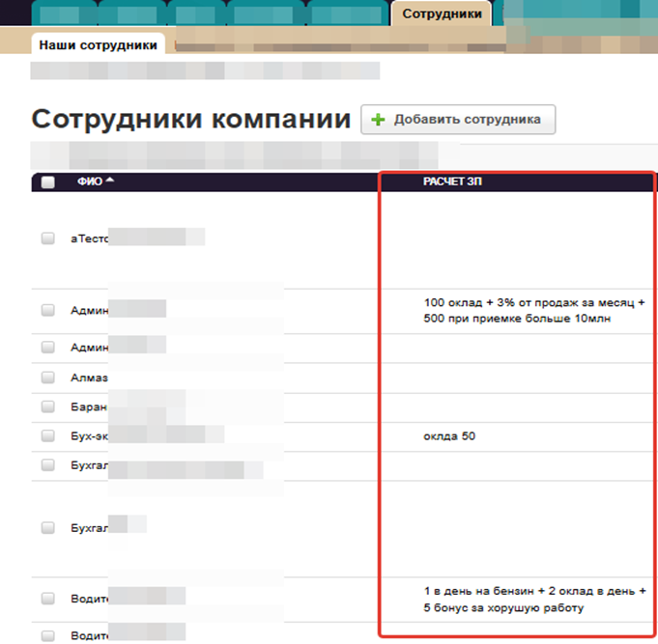Select the checkbox next to Алмаз
The height and width of the screenshot is (644, 658).
pyautogui.click(x=47, y=378)
